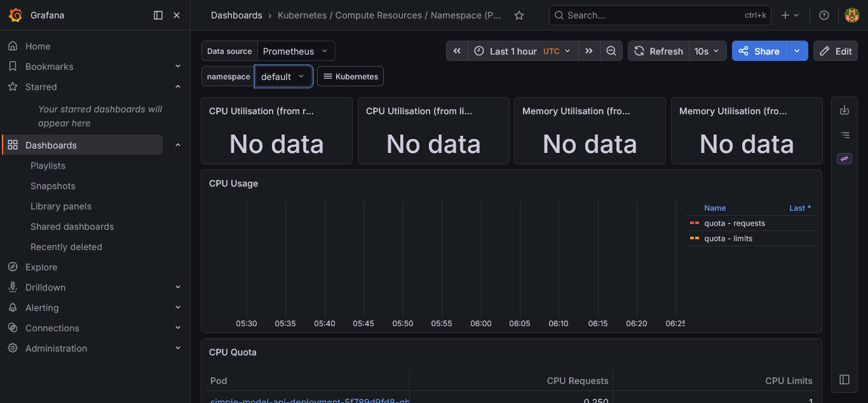Click the Dashboards grid icon
The image size is (868, 403).
pos(13,145)
